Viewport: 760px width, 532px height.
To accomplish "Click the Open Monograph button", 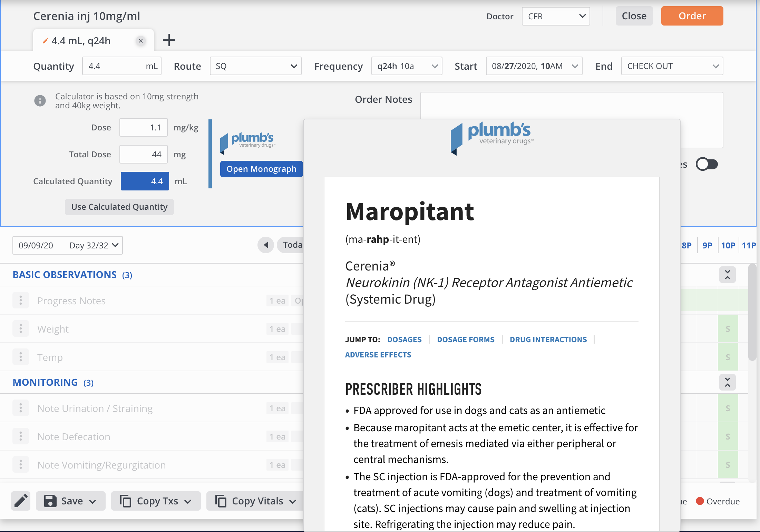I will pyautogui.click(x=261, y=169).
